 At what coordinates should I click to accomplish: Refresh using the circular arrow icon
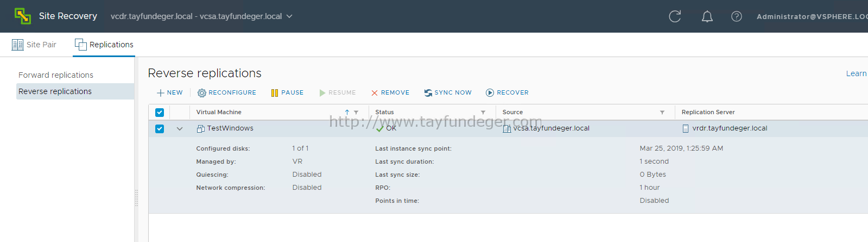(x=675, y=16)
